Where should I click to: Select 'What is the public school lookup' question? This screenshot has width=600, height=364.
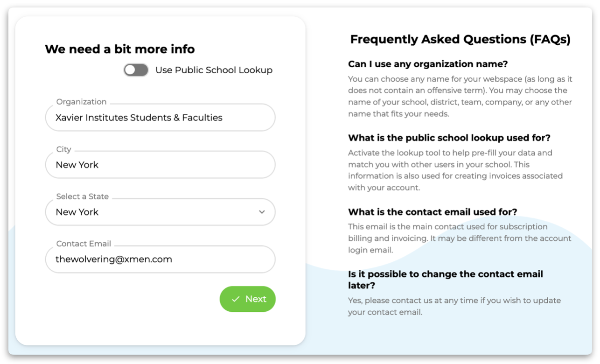[449, 138]
